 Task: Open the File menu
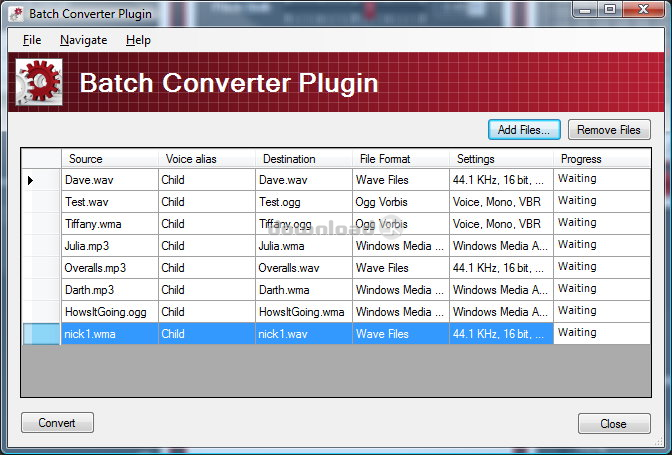coord(31,40)
